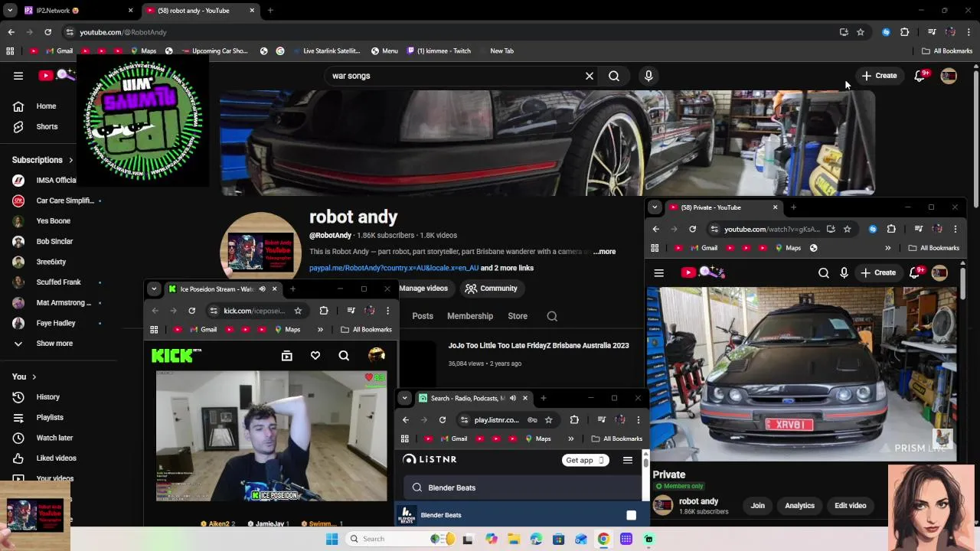
Task: Open search in Private YouTube window
Action: (824, 272)
